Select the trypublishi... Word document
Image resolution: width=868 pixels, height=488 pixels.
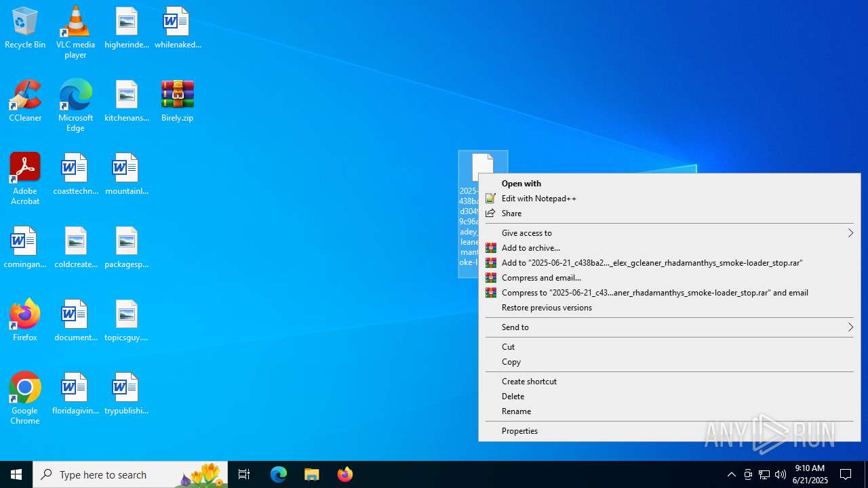127,394
